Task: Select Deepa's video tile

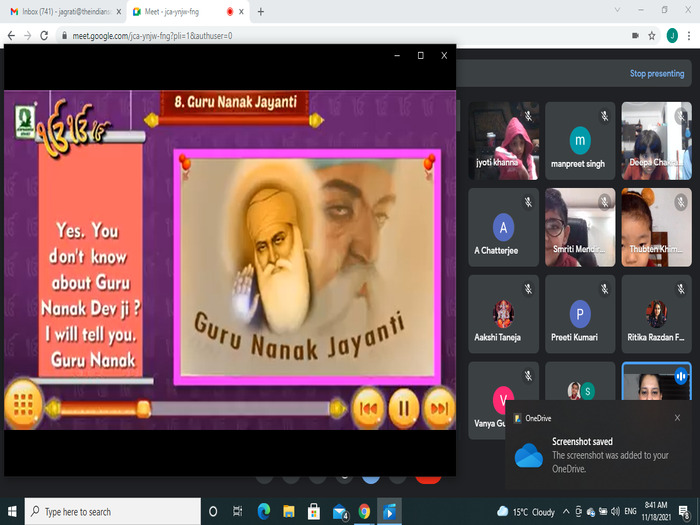Action: tap(656, 141)
